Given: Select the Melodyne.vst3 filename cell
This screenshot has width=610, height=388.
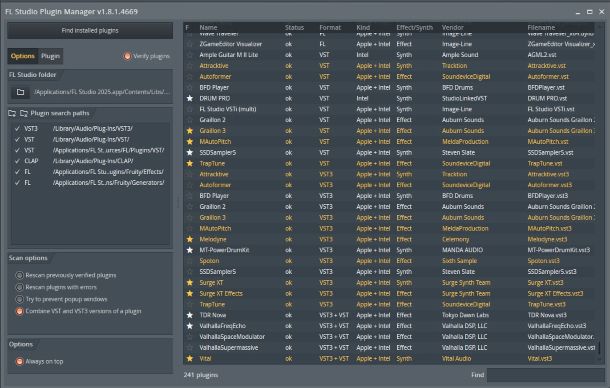Looking at the screenshot, I should [x=547, y=239].
